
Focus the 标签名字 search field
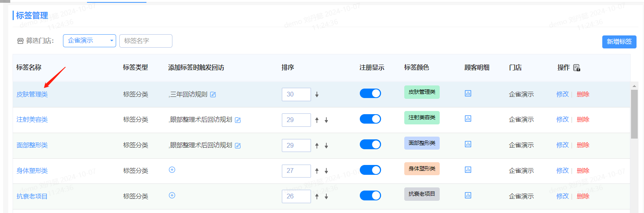tap(146, 41)
